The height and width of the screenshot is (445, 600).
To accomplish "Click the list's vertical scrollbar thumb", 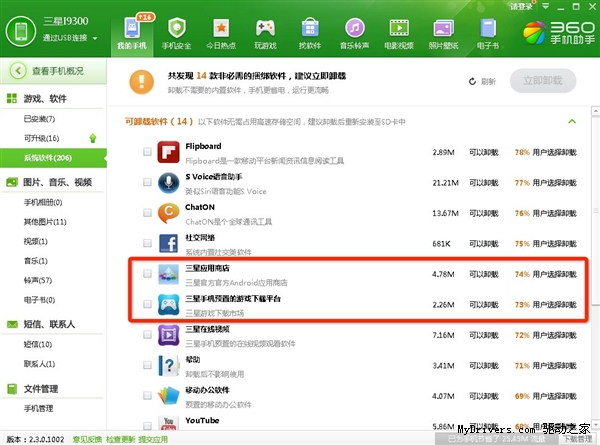I will tap(595, 210).
